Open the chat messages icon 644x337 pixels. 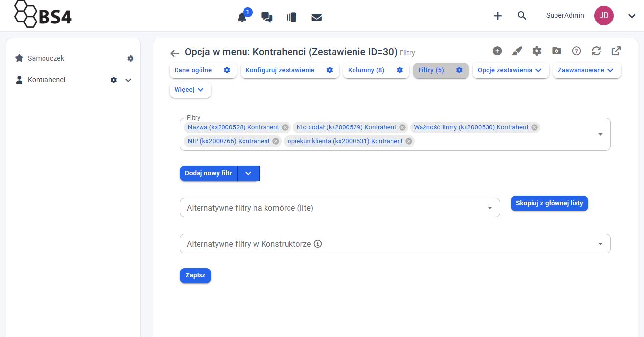click(267, 17)
